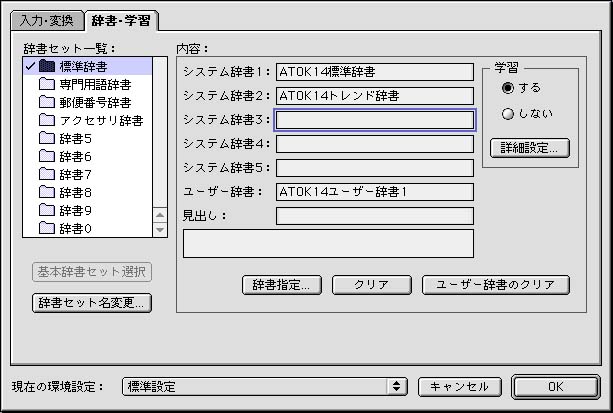
Task: Switch to the 入力・変換 tab
Action: pyautogui.click(x=47, y=20)
